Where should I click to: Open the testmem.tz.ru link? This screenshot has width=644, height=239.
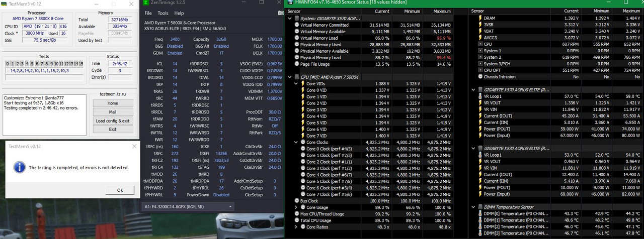[113, 94]
